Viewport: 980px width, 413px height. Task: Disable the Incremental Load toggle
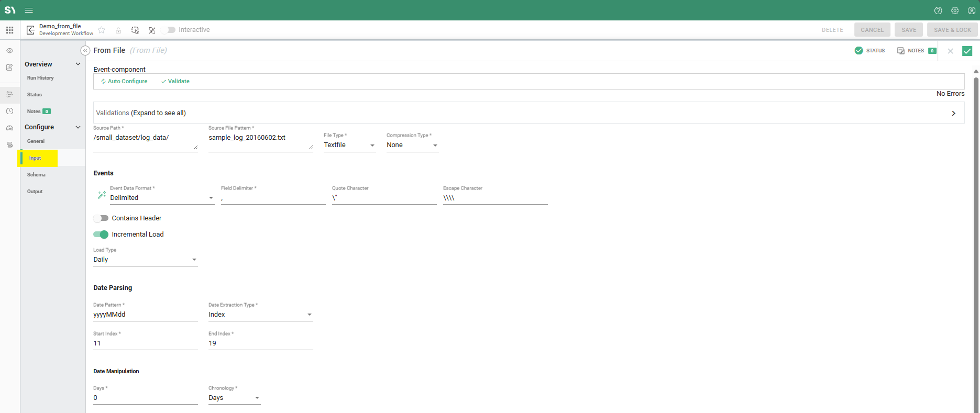101,235
